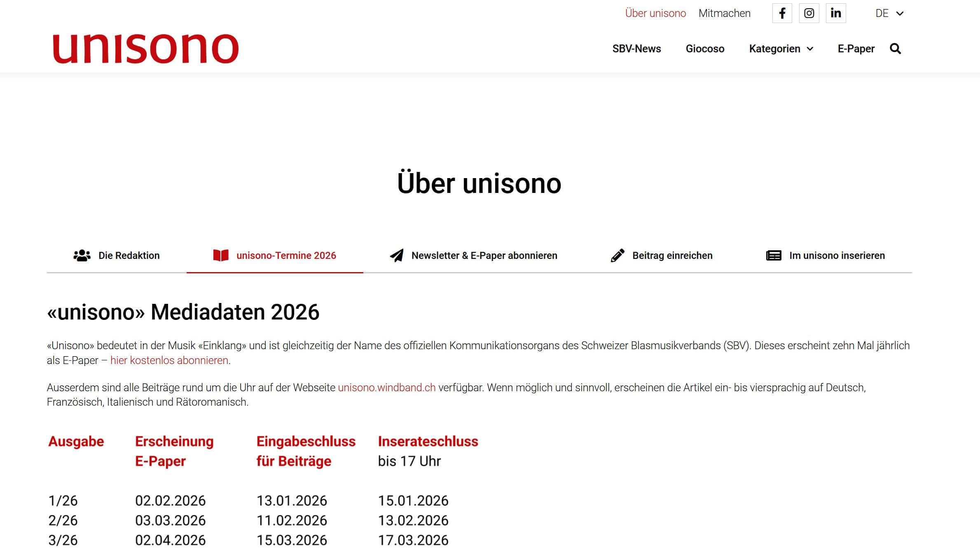The width and height of the screenshot is (980, 552).
Task: Open unisono's Facebook page
Action: [782, 13]
